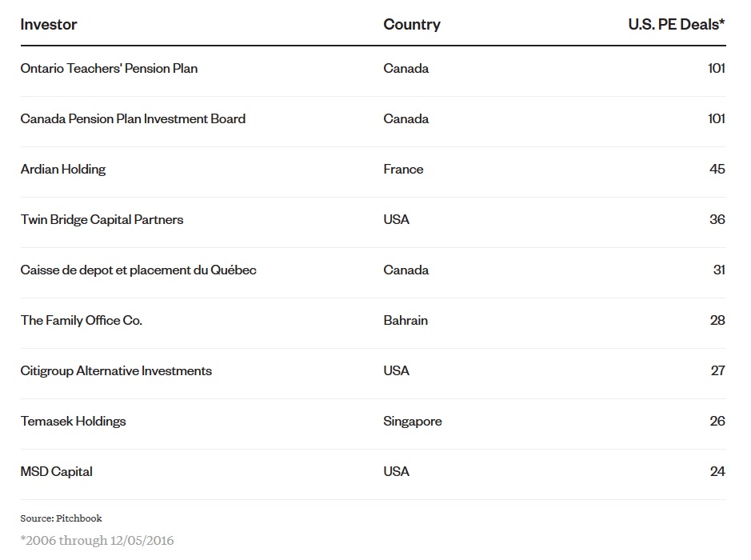This screenshot has width=751, height=560.
Task: Click the 2006 through 12/05/2016 footnote
Action: tap(97, 541)
